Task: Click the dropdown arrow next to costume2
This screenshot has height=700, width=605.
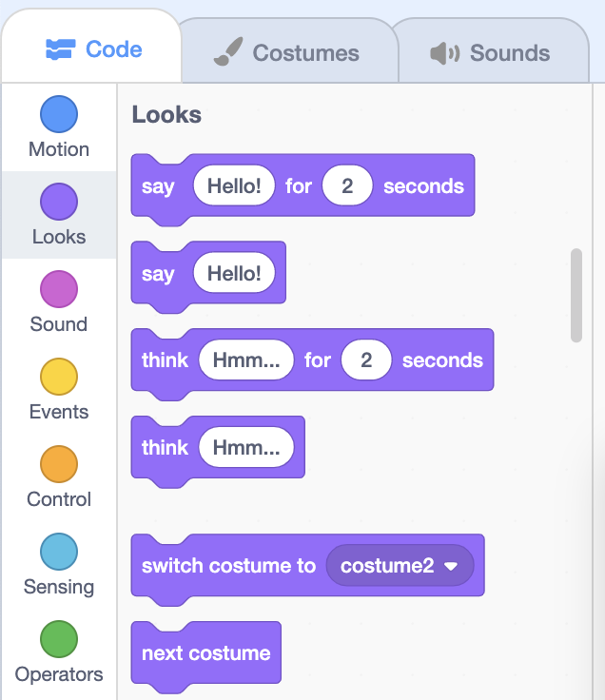Action: [451, 567]
